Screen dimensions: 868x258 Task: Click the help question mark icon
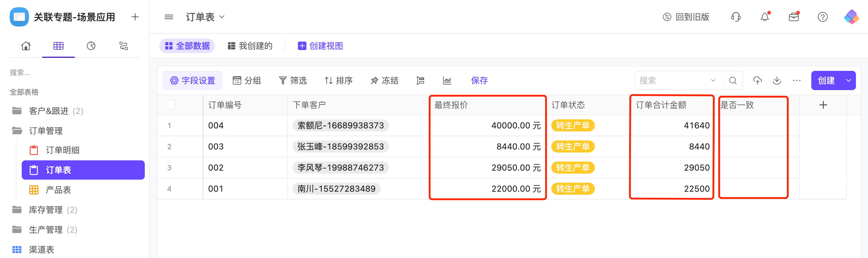click(x=822, y=17)
